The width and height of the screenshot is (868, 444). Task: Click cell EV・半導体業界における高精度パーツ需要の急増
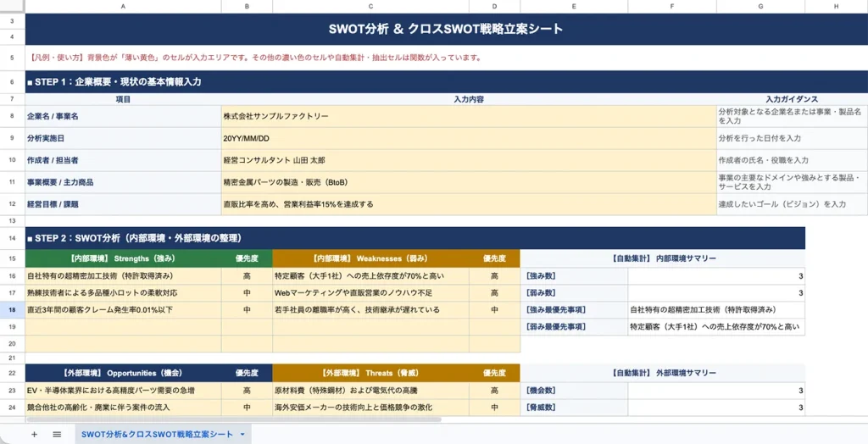[x=124, y=391]
